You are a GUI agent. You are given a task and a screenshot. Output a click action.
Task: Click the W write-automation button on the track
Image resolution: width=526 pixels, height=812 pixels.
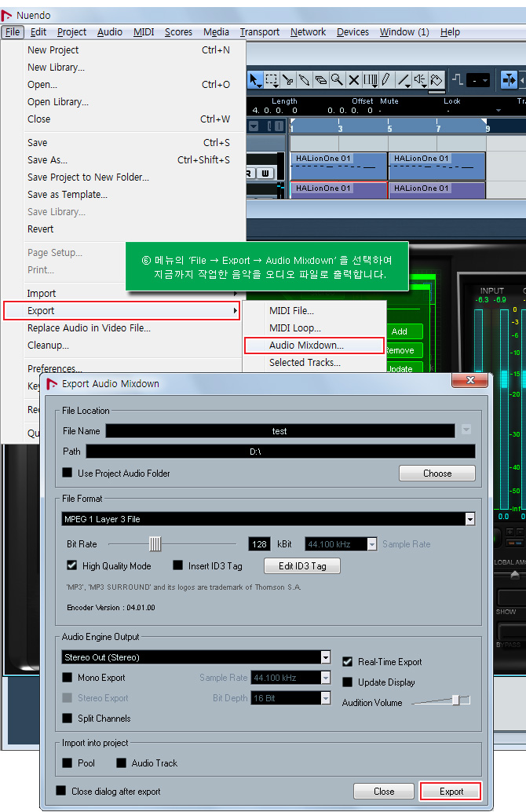[x=265, y=173]
